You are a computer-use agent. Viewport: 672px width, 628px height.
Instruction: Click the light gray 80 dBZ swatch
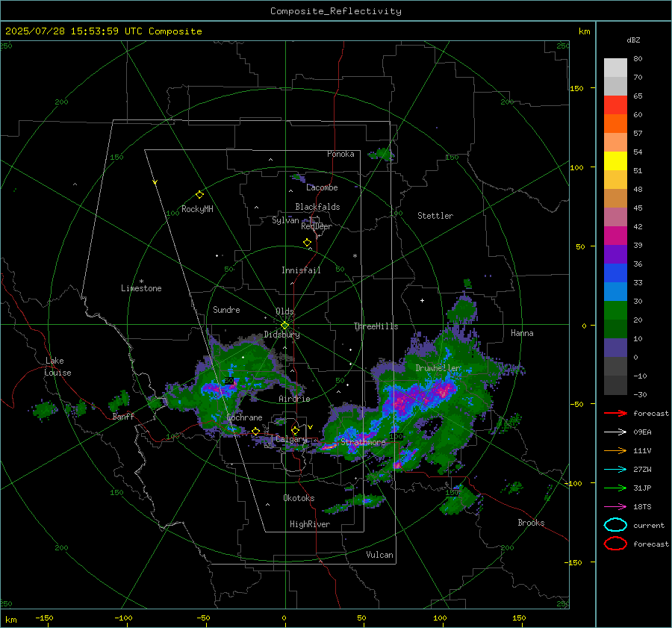pyautogui.click(x=615, y=68)
